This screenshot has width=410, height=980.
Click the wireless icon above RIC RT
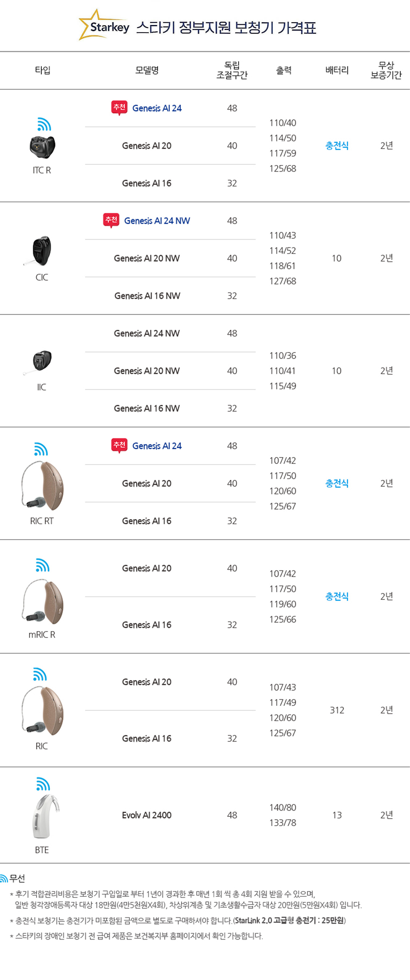pyautogui.click(x=41, y=449)
